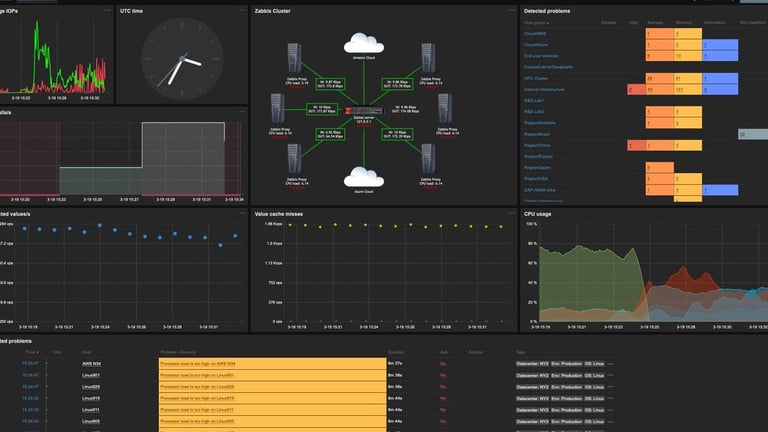Image resolution: width=768 pixels, height=432 pixels.
Task: Click Average cell for Region/Japan
Action: pos(659,168)
